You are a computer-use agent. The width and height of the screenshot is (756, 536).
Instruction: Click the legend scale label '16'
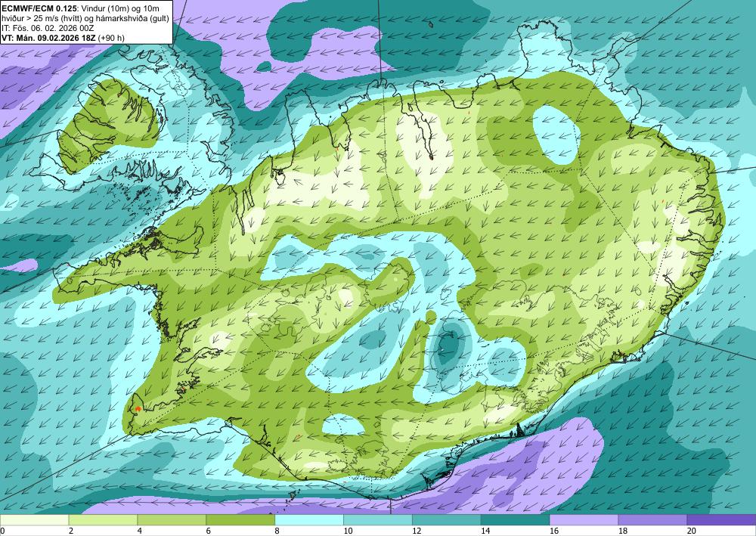[x=554, y=531]
